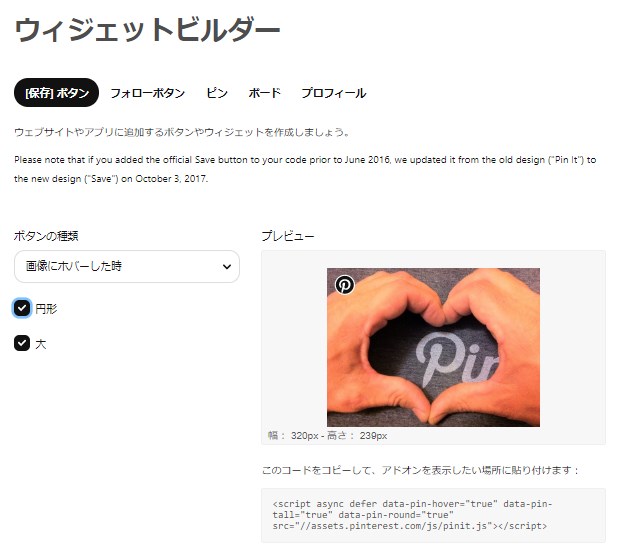Go to the ボード tab
This screenshot has height=554, width=626.
point(264,93)
